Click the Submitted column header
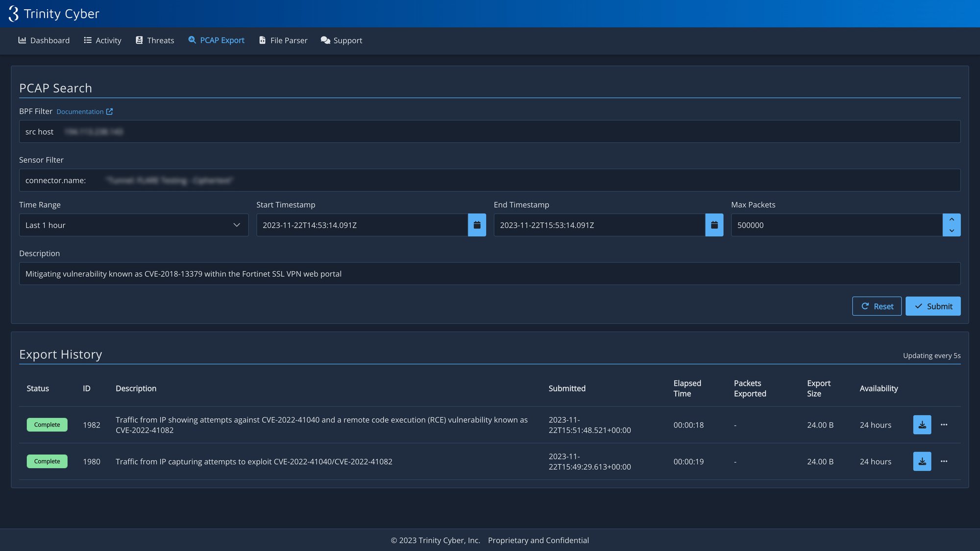The width and height of the screenshot is (980, 551). [567, 388]
